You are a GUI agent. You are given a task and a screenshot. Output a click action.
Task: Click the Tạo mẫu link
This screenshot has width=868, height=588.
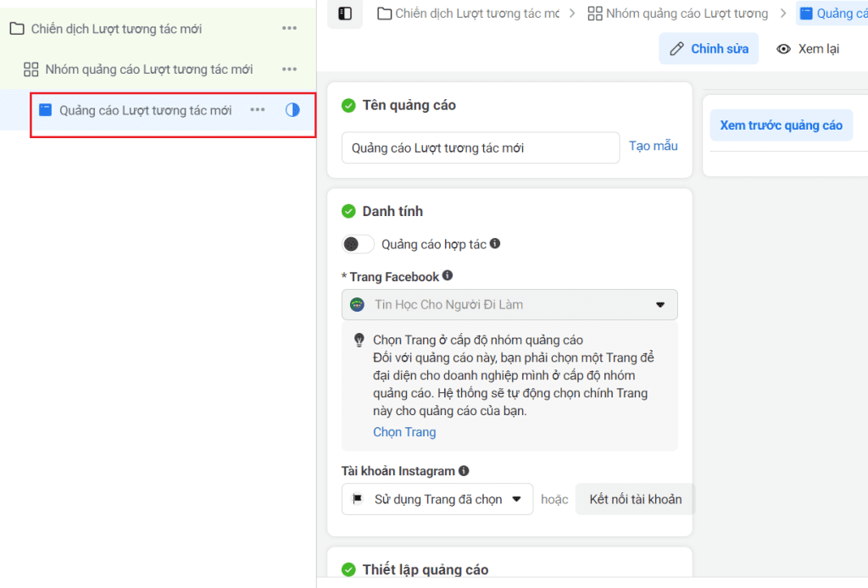point(654,146)
